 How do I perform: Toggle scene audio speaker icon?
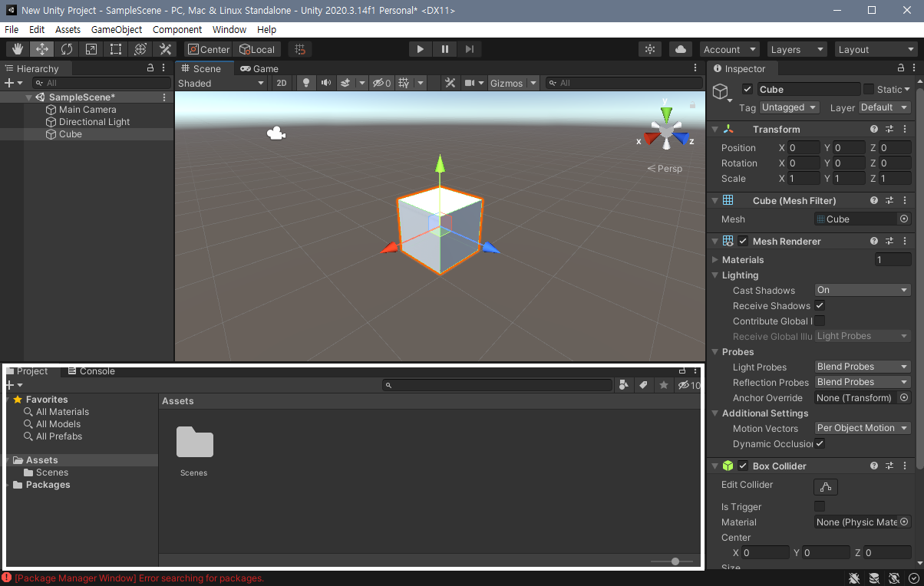(x=325, y=83)
